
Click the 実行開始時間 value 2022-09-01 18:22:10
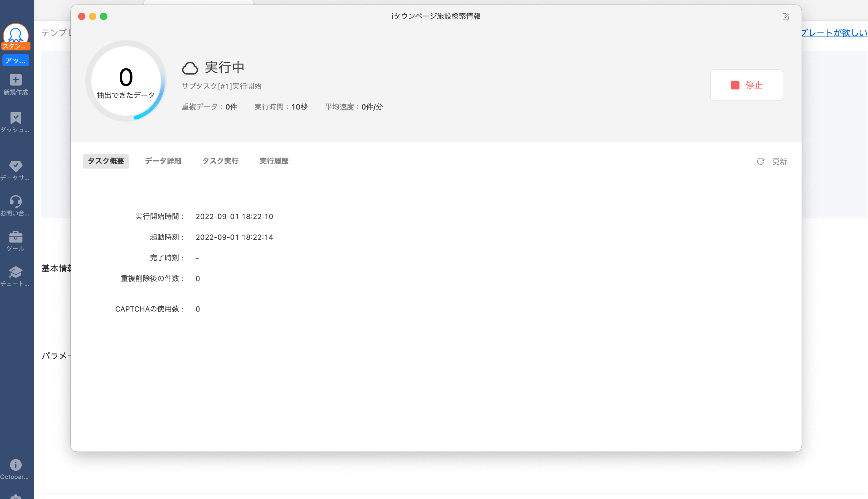click(x=234, y=216)
